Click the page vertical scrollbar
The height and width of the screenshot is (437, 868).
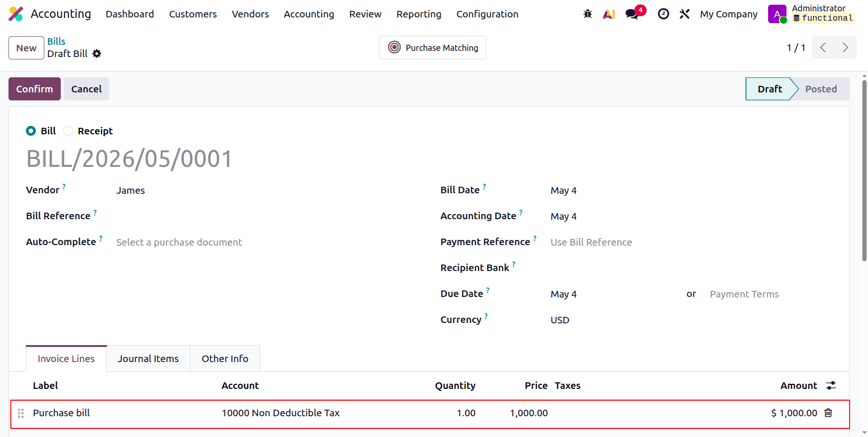coord(864,170)
